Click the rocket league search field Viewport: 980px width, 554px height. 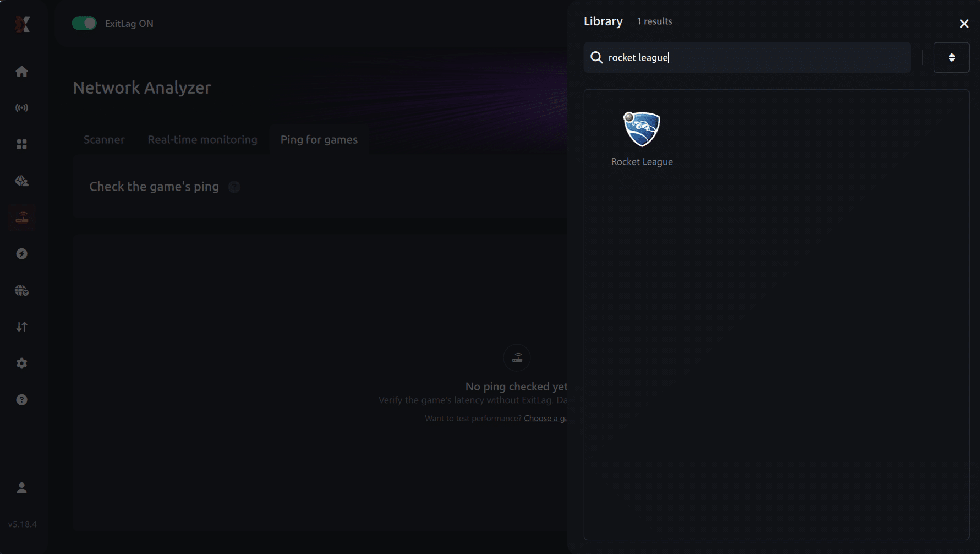point(747,57)
